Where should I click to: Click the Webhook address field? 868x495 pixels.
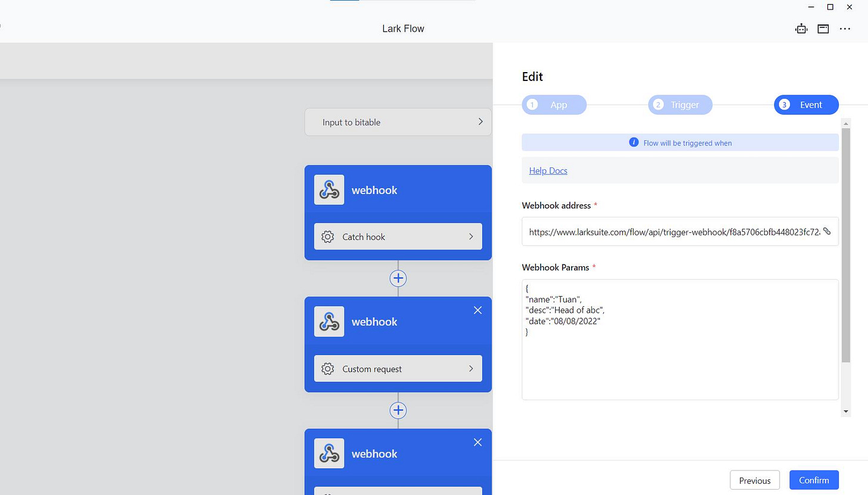point(680,232)
